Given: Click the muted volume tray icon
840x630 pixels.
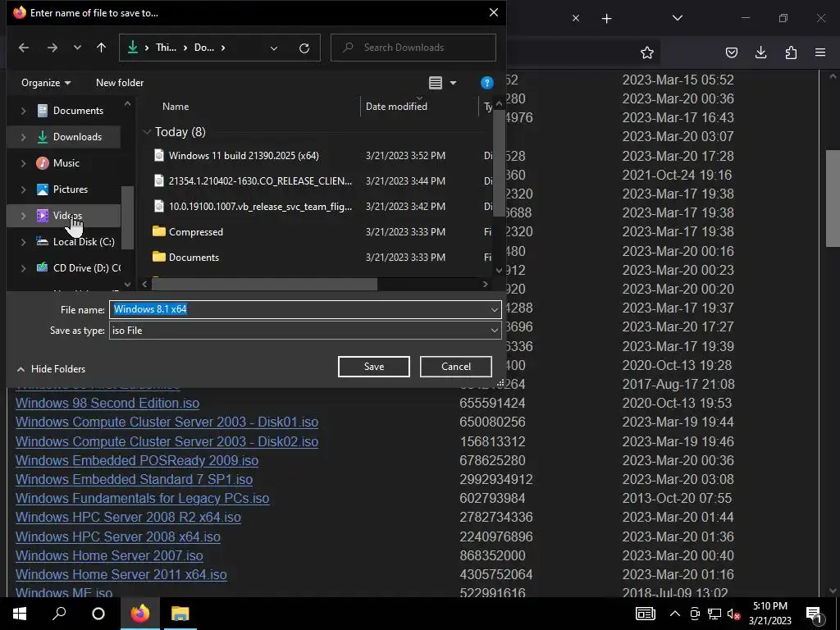Looking at the screenshot, I should 733,614.
